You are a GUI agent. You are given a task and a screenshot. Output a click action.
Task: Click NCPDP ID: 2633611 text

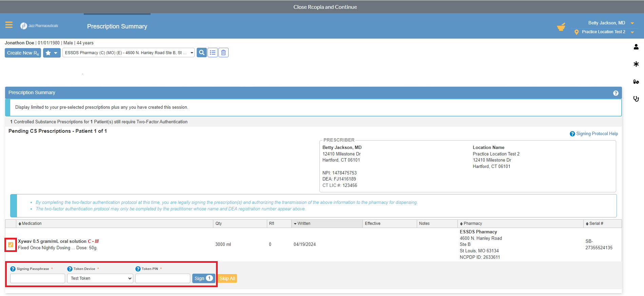pyautogui.click(x=480, y=257)
